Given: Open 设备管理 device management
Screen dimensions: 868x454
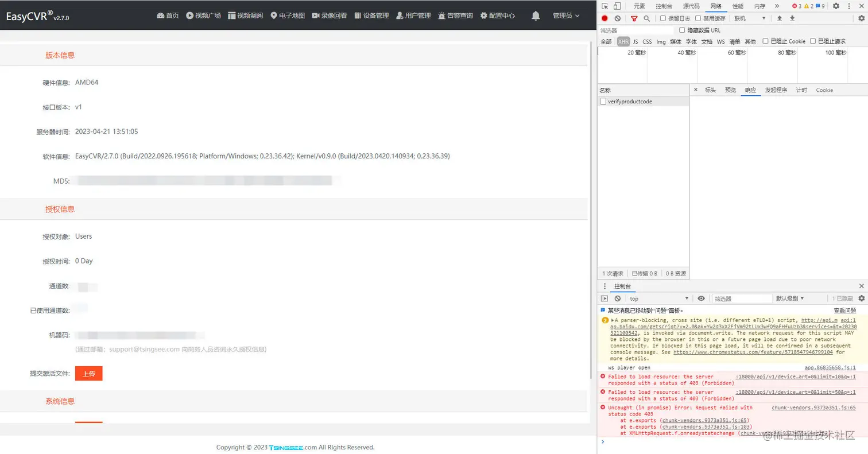Looking at the screenshot, I should (371, 15).
